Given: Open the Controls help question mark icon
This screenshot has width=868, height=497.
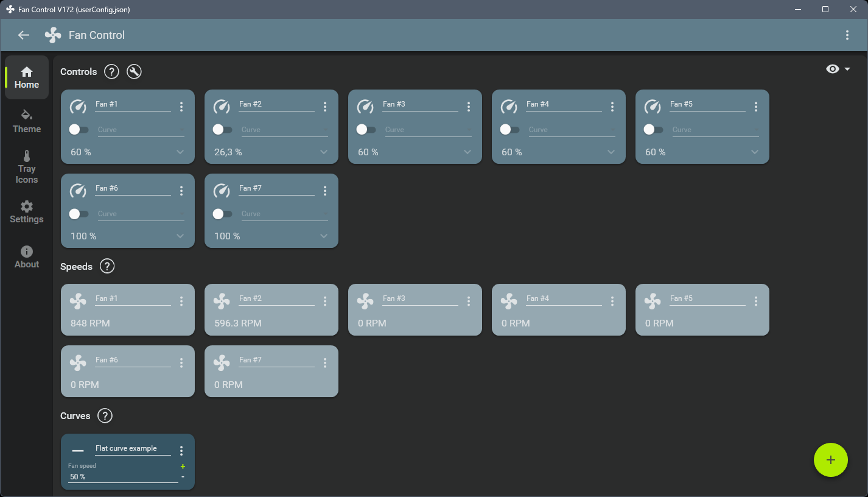Looking at the screenshot, I should point(111,71).
